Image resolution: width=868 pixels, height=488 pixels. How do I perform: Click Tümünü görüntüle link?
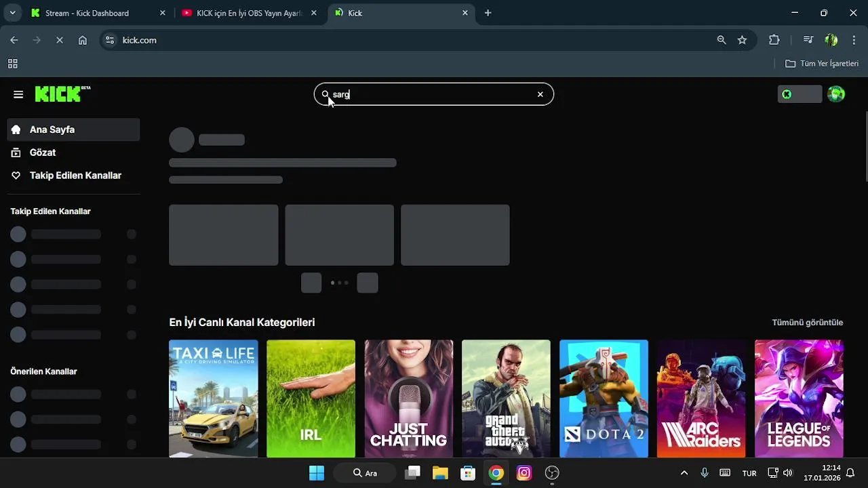pyautogui.click(x=807, y=323)
